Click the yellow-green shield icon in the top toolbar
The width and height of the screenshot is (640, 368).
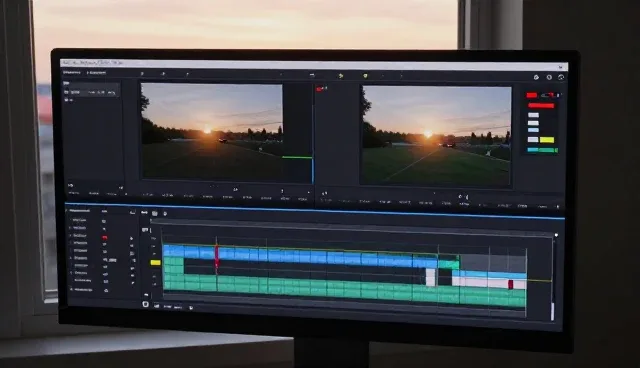(365, 75)
